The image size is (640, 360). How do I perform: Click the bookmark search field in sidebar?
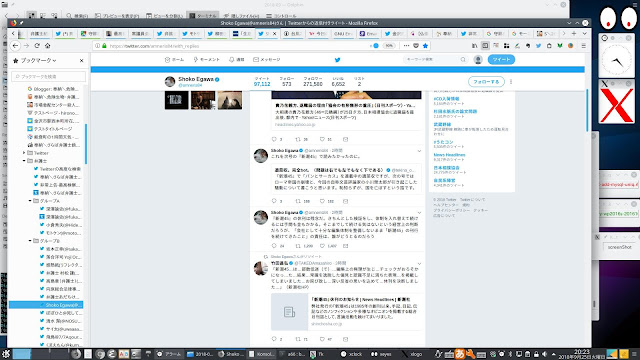(49, 76)
